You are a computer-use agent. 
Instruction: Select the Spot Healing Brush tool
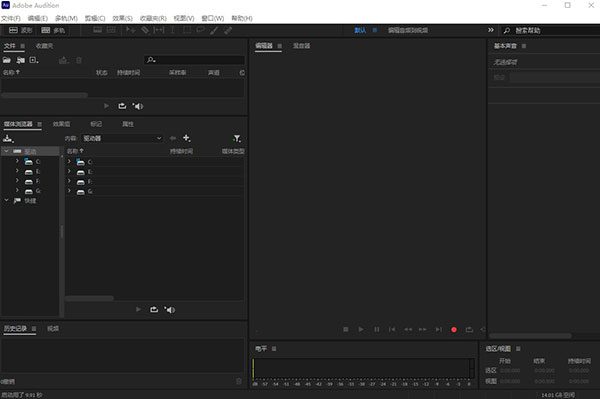(228, 30)
